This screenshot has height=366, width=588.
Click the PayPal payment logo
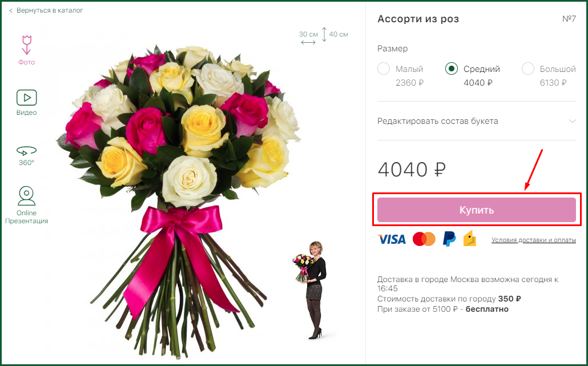449,239
